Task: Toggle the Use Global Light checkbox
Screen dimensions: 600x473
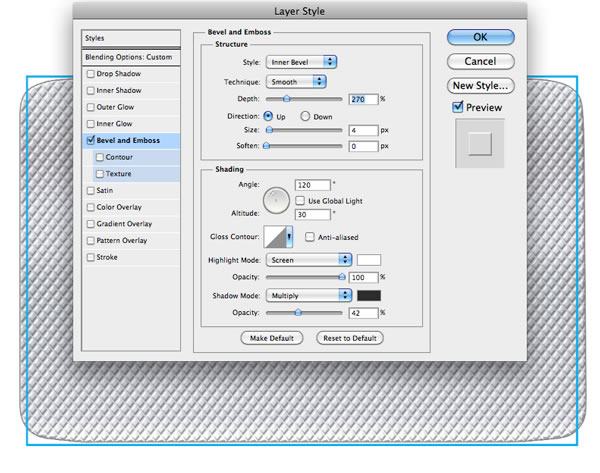Action: [300, 201]
